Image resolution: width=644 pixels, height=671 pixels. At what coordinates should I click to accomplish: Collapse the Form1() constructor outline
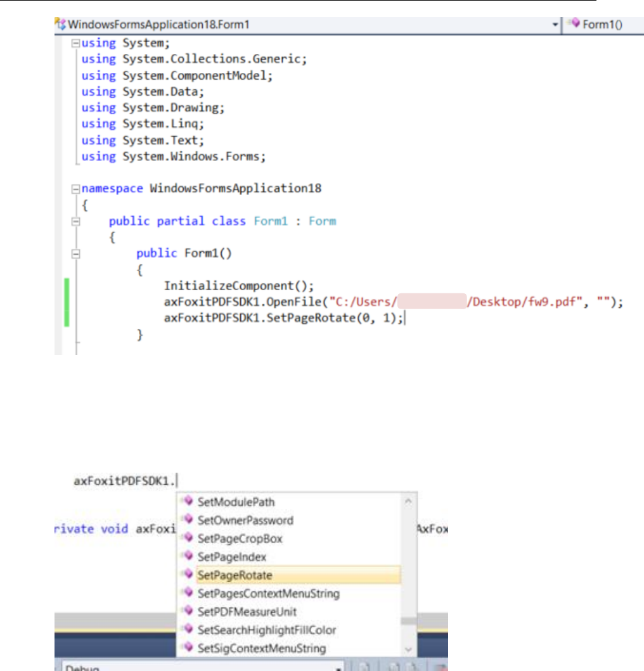[x=76, y=254]
